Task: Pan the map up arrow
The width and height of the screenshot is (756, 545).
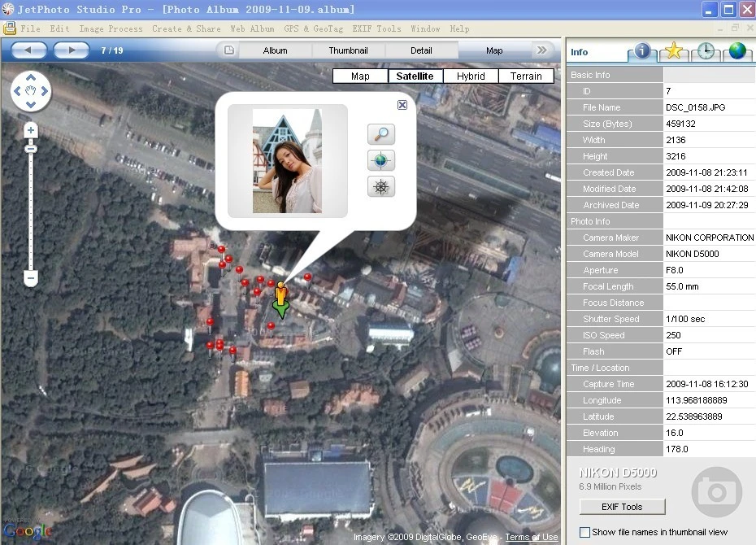Action: (31, 77)
